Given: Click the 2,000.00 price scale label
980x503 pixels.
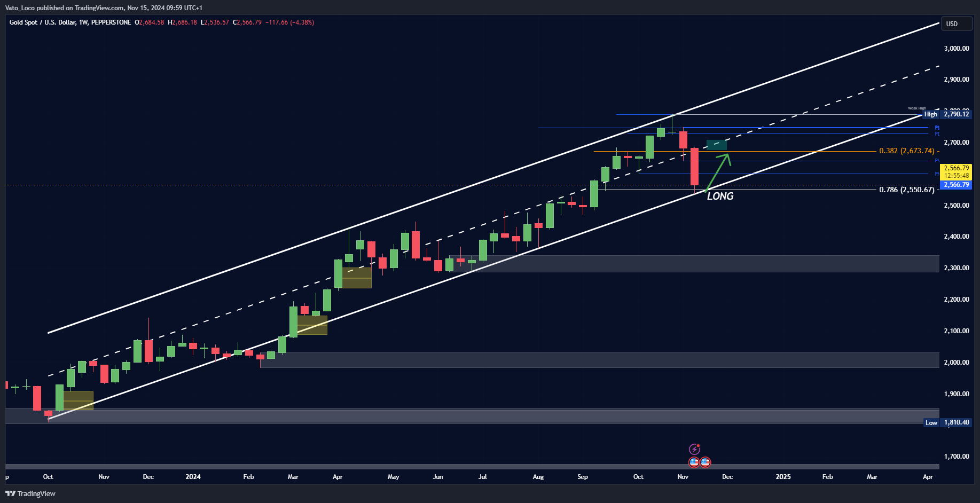Looking at the screenshot, I should tap(957, 362).
